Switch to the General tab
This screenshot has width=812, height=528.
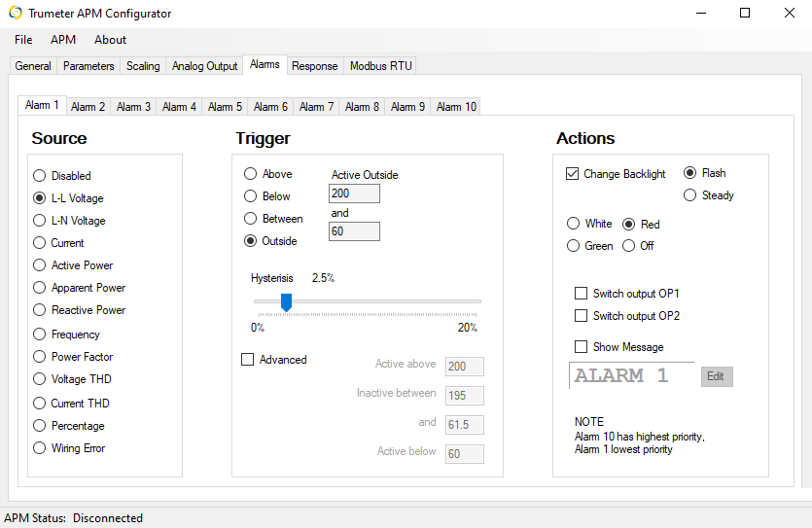(x=33, y=66)
